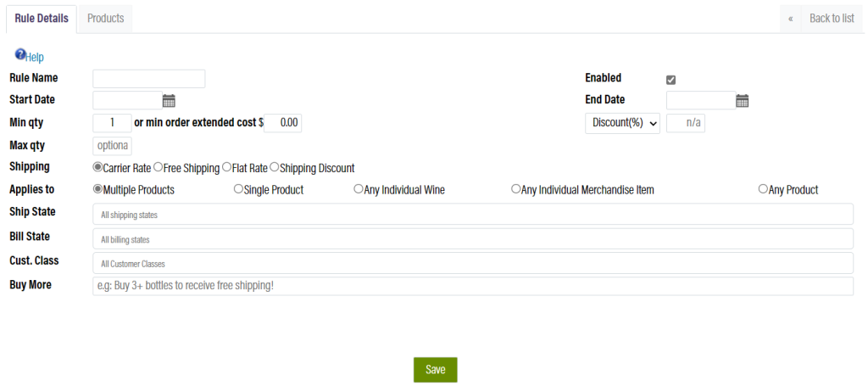Choose Any Individual Merchandise Item
The height and width of the screenshot is (386, 868).
(x=516, y=190)
